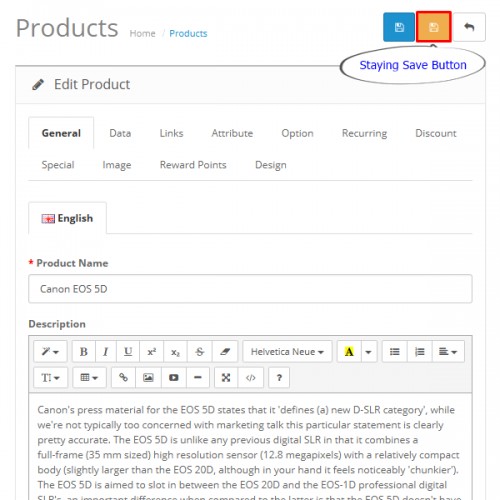Image resolution: width=500 pixels, height=500 pixels.
Task: Open the color options dropdown arrow
Action: [369, 351]
